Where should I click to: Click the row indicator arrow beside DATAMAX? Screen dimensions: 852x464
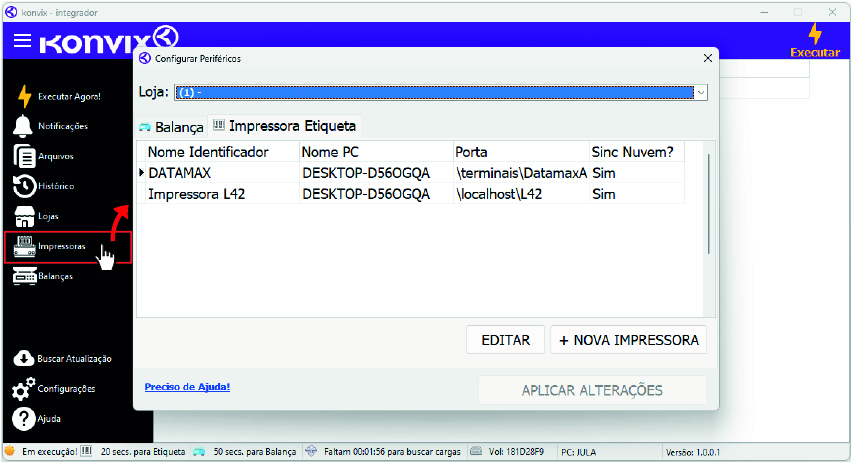coord(141,173)
